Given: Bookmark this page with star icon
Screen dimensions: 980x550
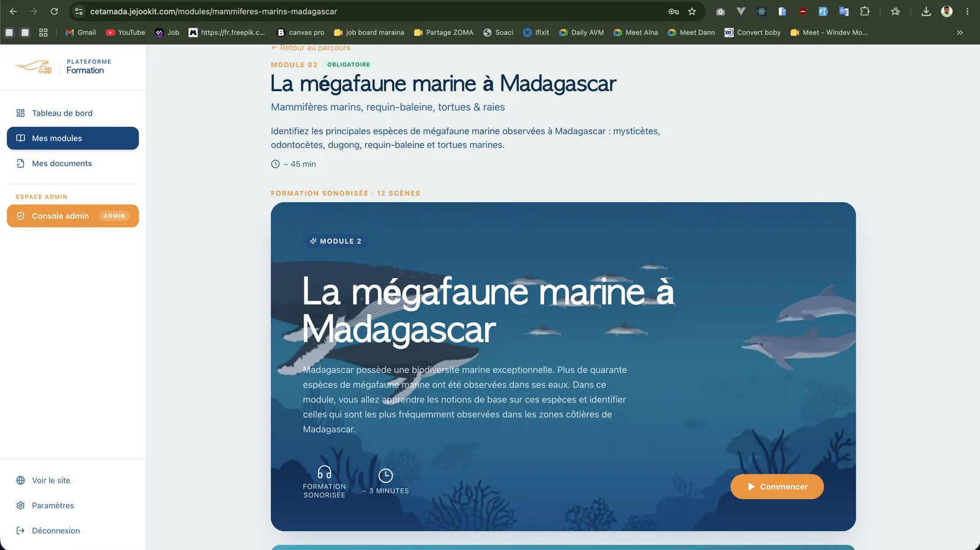Looking at the screenshot, I should (692, 11).
